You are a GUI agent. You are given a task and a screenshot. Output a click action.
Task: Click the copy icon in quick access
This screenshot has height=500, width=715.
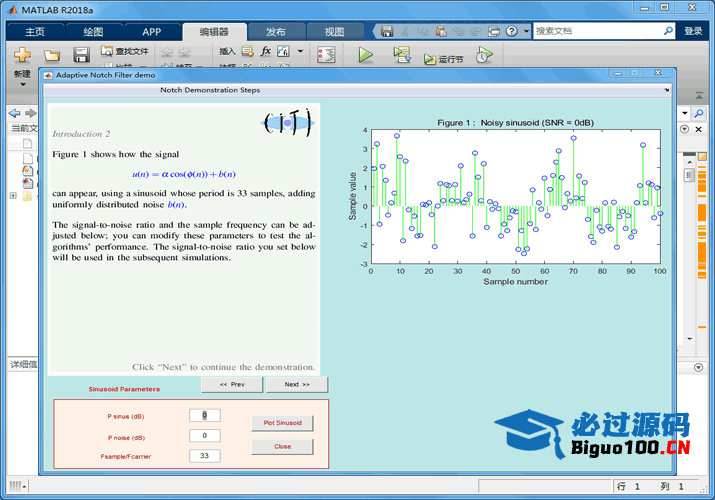tap(423, 31)
